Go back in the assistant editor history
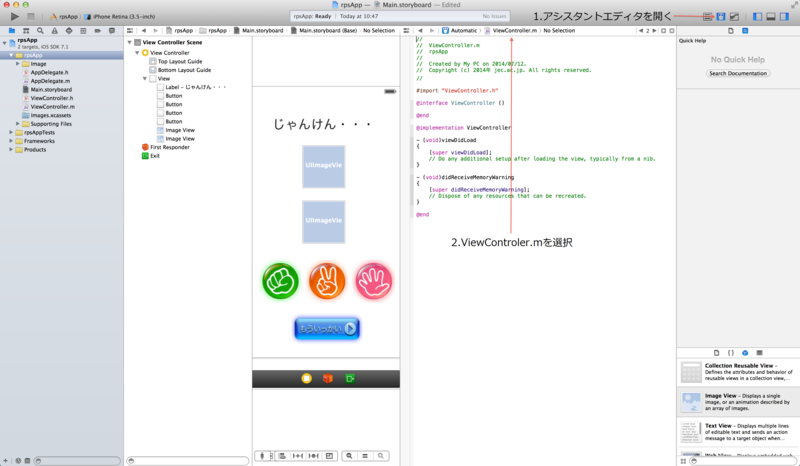Viewport: 800px width, 466px height. coord(420,31)
